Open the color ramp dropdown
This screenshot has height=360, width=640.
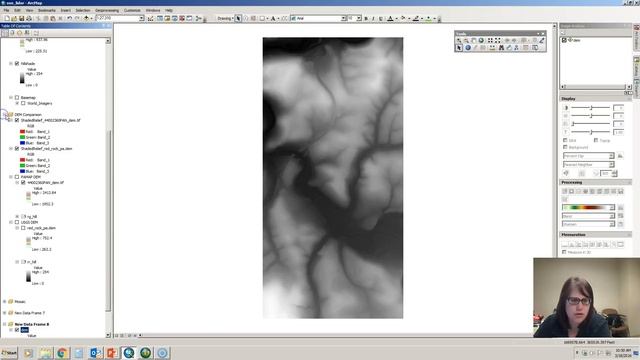[611, 207]
